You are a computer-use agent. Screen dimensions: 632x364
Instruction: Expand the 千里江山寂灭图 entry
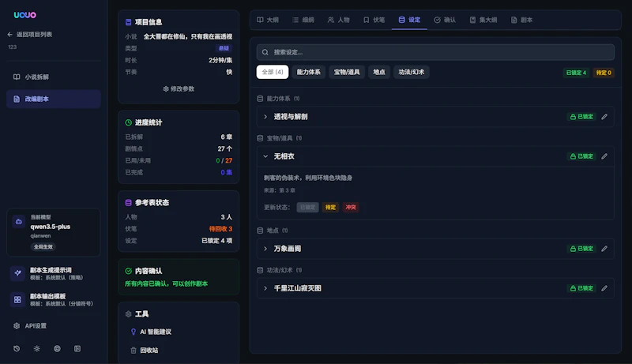tap(265, 288)
